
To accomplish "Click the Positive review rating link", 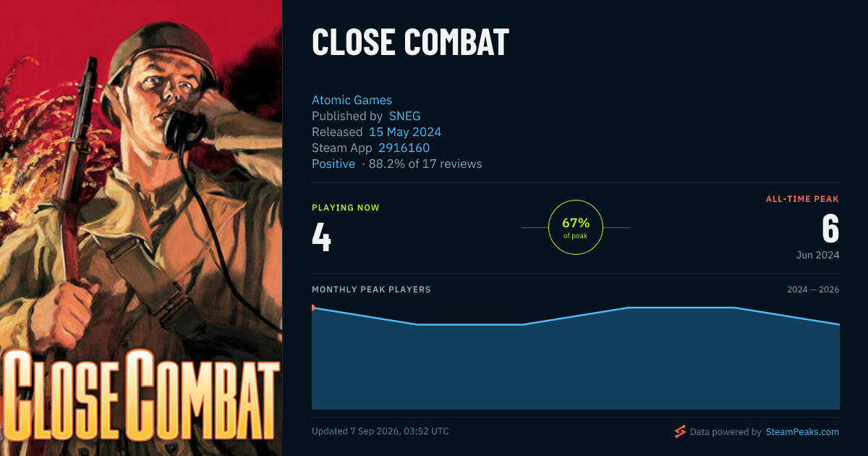I will [x=333, y=164].
